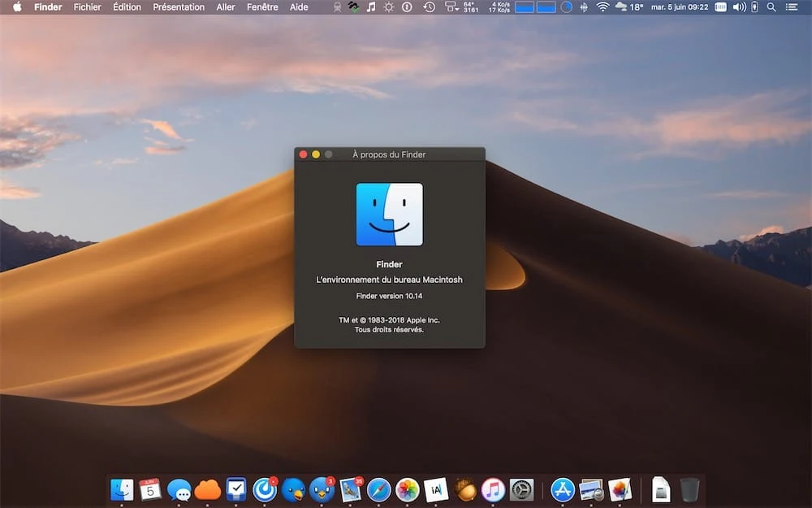Open the Calendar icon showing 5
Viewport: 812px width, 508px height.
coord(150,489)
